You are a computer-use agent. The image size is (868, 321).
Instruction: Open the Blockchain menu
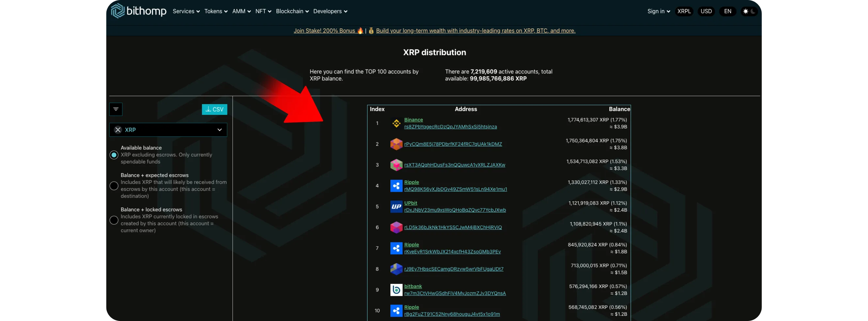tap(292, 11)
